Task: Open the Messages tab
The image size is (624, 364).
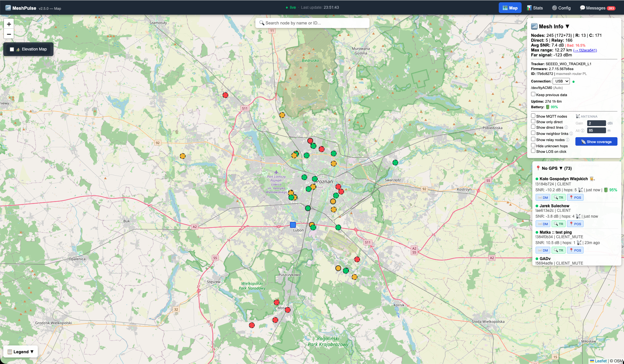Action: tap(598, 8)
